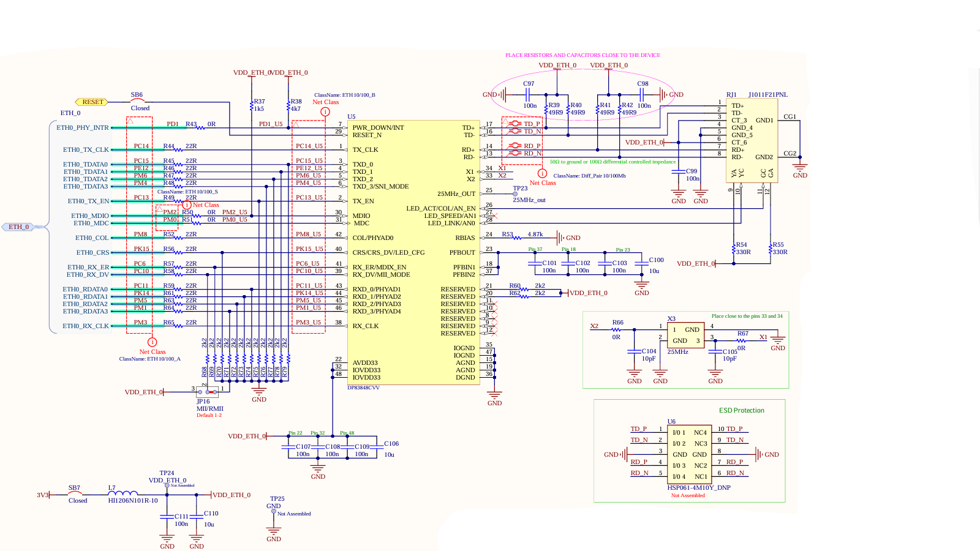The height and width of the screenshot is (551, 980).
Task: Click resistor R53 4.87k symbol
Action: [x=517, y=238]
